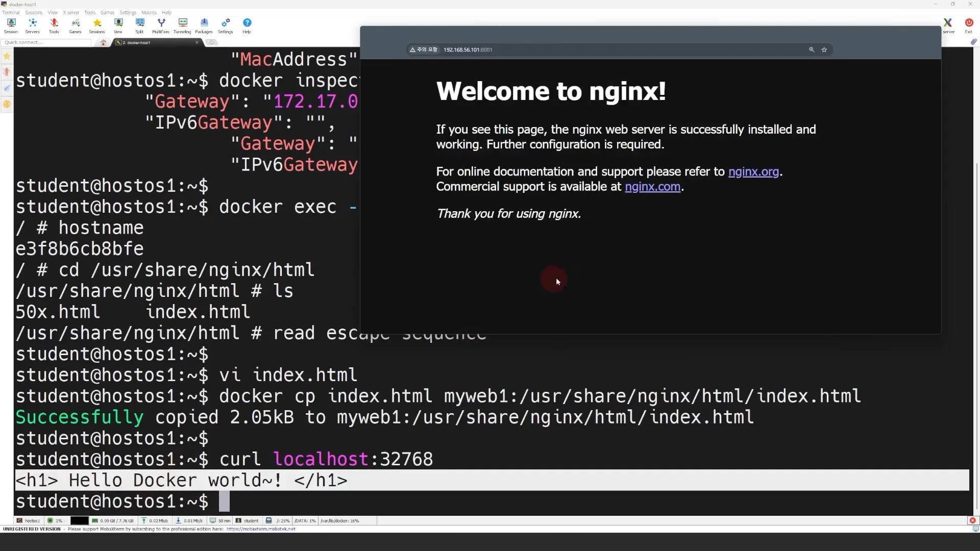Open the Macros menu
The image size is (980, 551).
click(149, 12)
